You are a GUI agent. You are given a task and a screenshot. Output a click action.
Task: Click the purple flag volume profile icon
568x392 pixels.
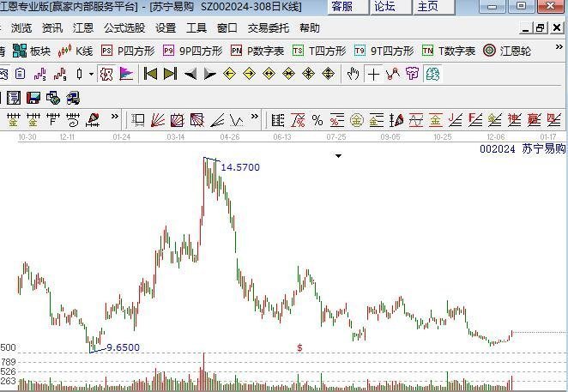click(126, 74)
